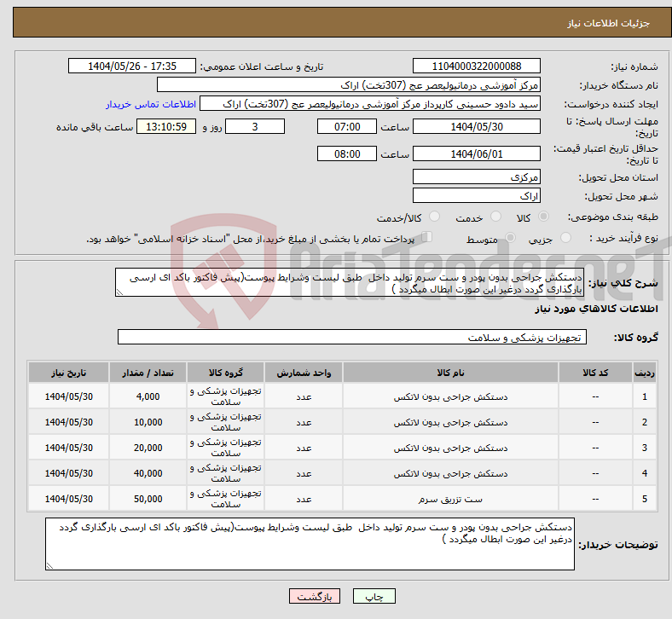The width and height of the screenshot is (672, 619).
Task: Click the need number field 1104000322000088
Action: (476, 67)
